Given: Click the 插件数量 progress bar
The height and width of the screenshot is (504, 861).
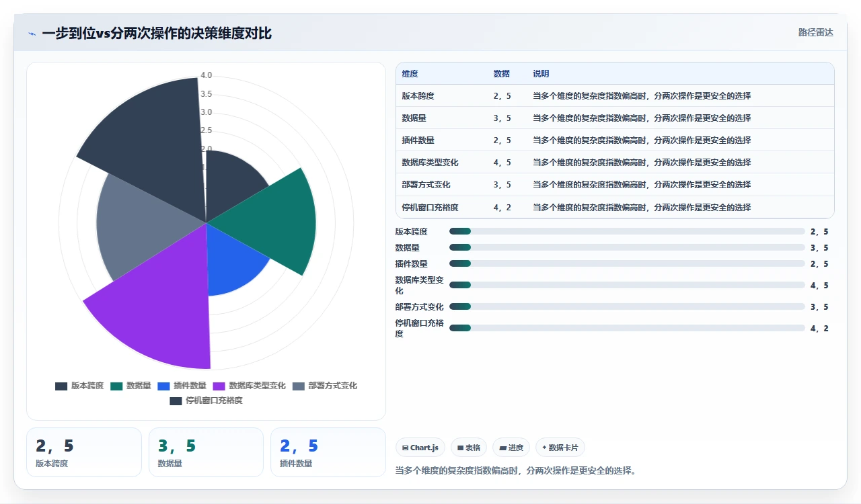Looking at the screenshot, I should pyautogui.click(x=627, y=263).
